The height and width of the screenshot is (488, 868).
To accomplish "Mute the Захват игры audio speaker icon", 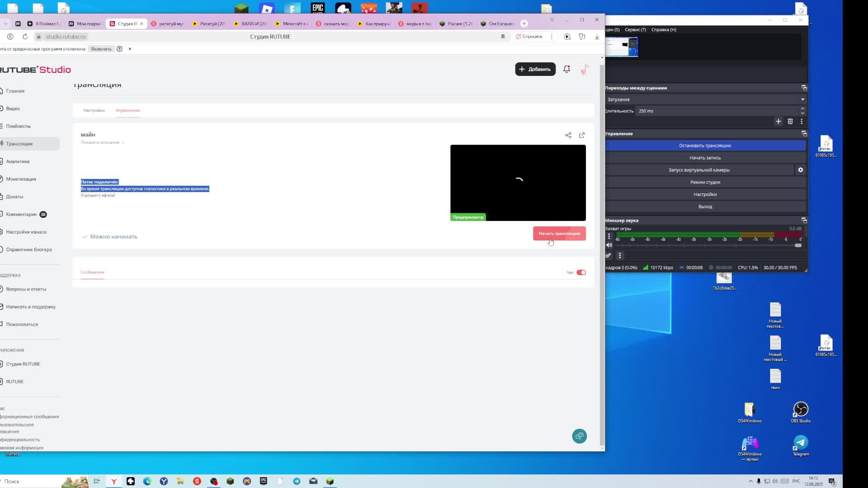I will [x=609, y=245].
